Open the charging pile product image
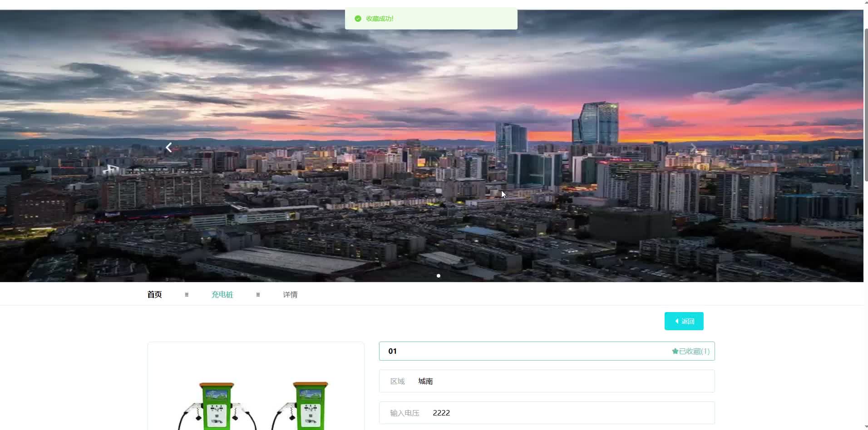The image size is (868, 430). point(256,386)
